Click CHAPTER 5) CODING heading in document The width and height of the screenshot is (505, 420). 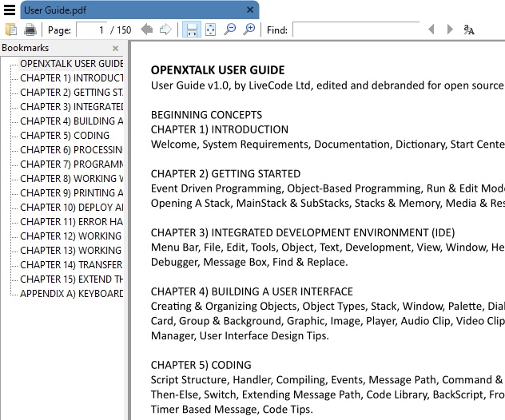pos(201,365)
